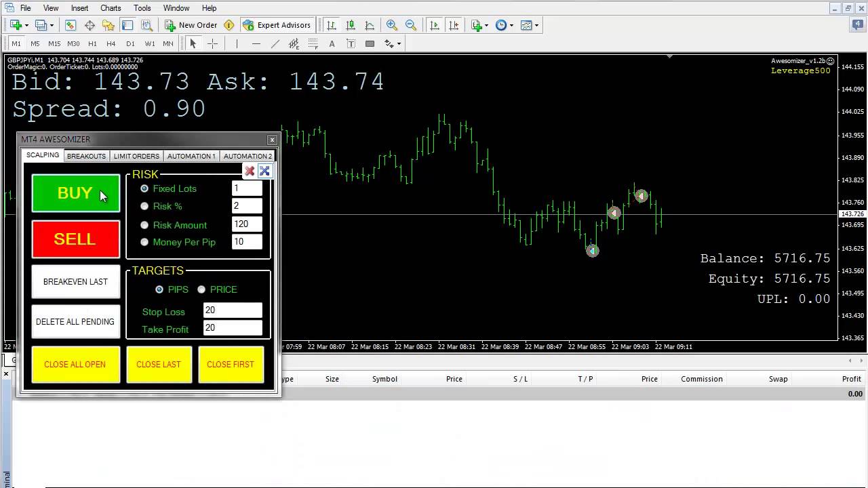Open the Navigator star-folder icon
The image size is (868, 488).
click(108, 25)
